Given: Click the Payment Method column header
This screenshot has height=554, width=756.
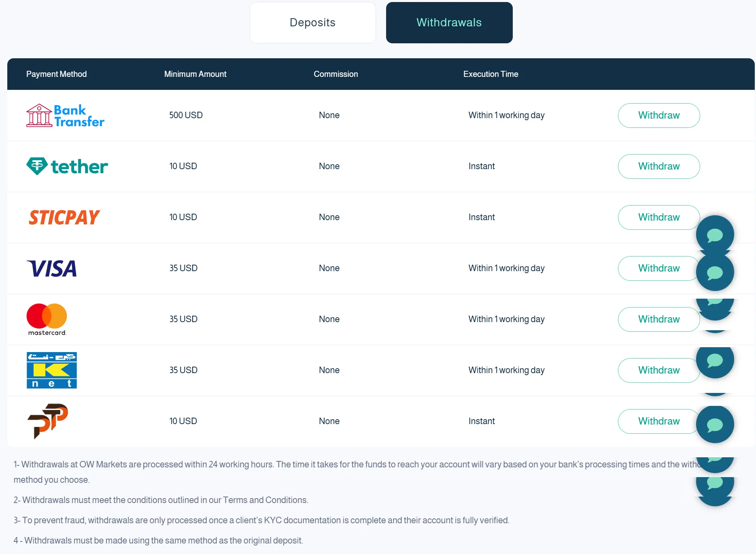Looking at the screenshot, I should coord(56,74).
